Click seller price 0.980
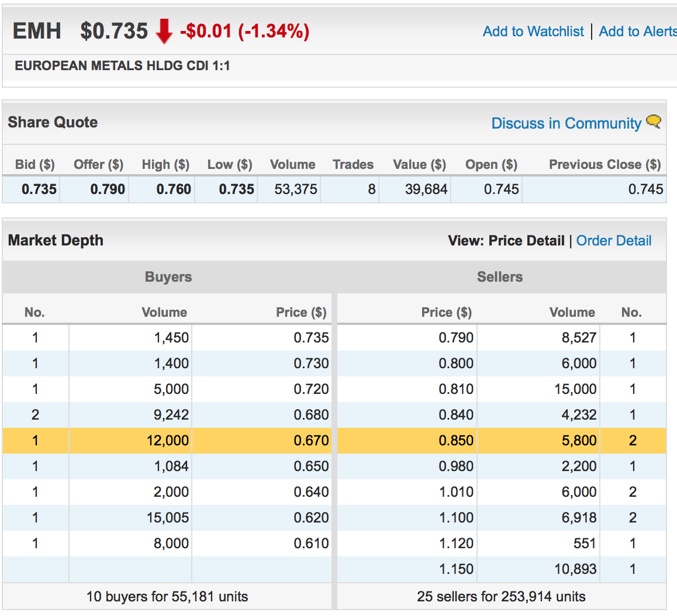 (x=456, y=466)
